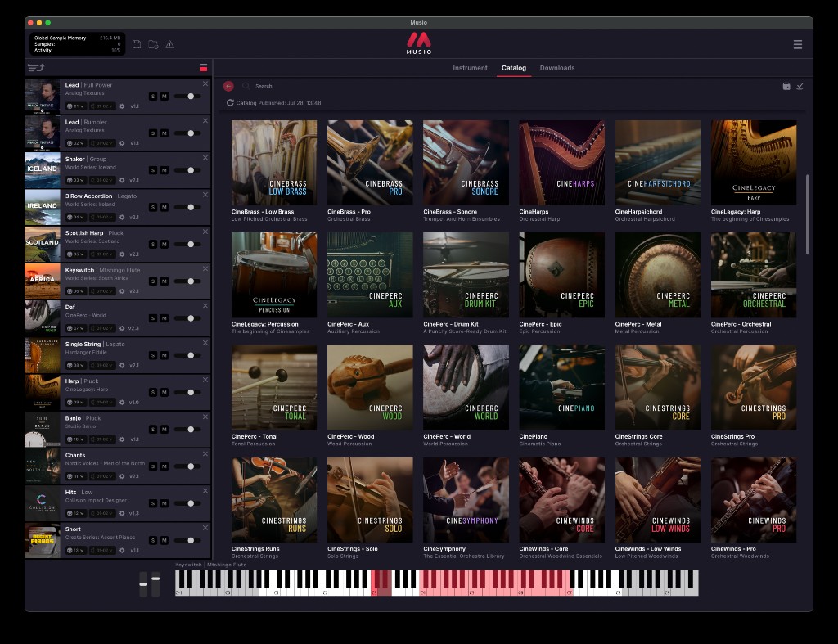Click the checkmark icon near top right of catalog

[x=800, y=86]
